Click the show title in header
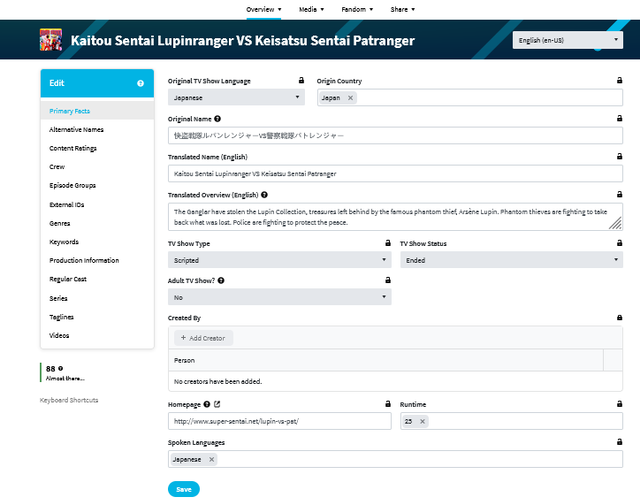The image size is (640, 499). [x=242, y=40]
